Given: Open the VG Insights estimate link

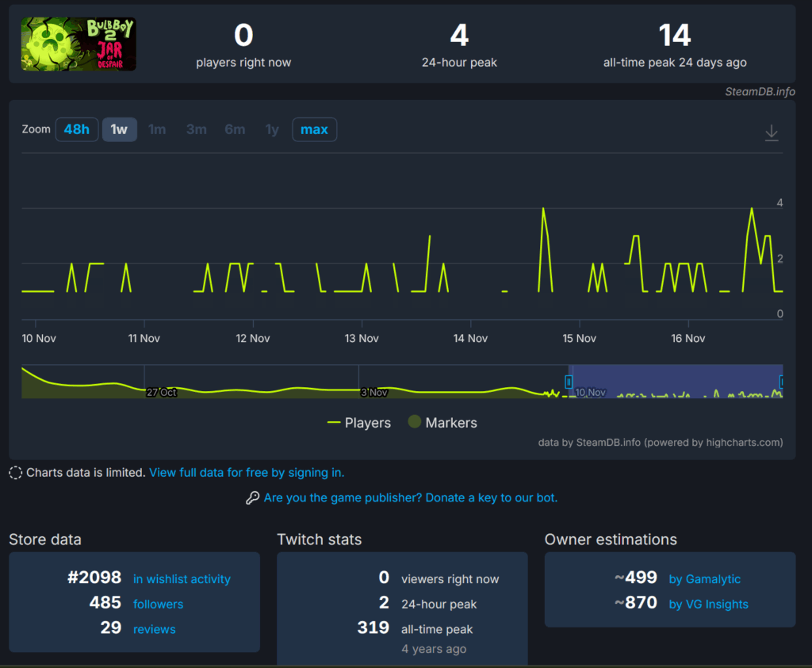Looking at the screenshot, I should (x=708, y=605).
